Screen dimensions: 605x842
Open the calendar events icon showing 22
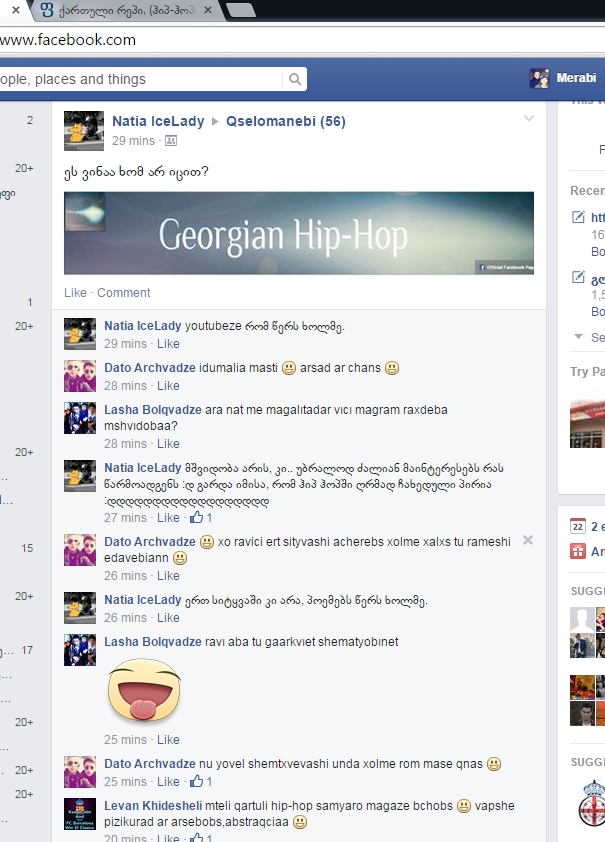[x=578, y=526]
